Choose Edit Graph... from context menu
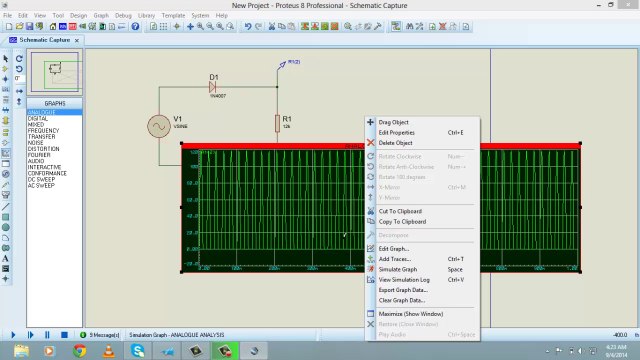 click(422, 249)
